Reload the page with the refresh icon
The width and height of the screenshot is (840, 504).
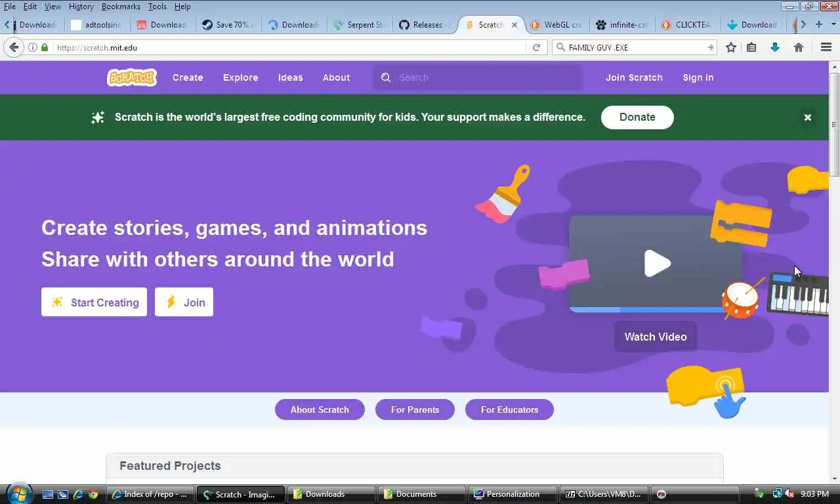pos(536,47)
